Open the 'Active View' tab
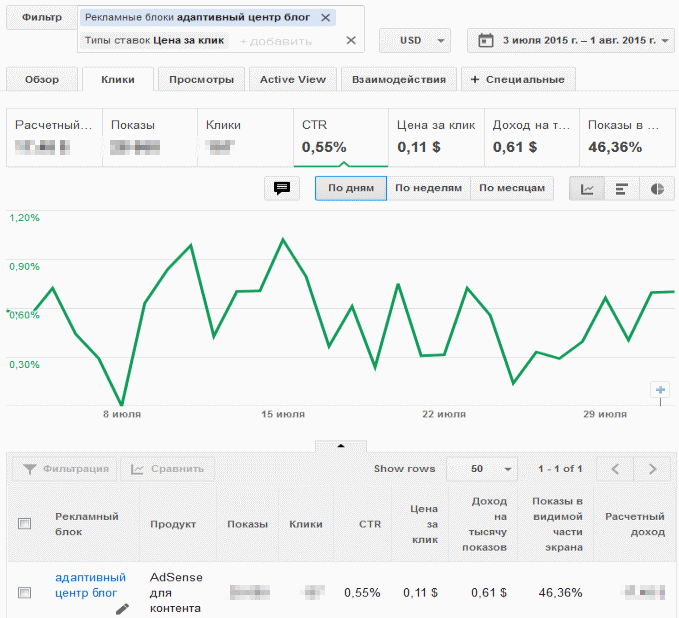Screen dimensions: 679x618 click(292, 79)
